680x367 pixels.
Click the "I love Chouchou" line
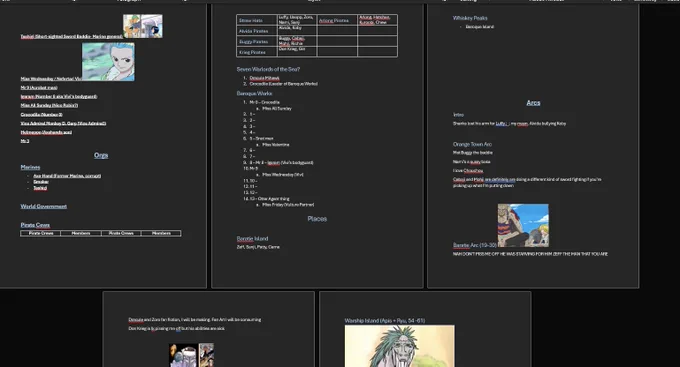pyautogui.click(x=468, y=170)
